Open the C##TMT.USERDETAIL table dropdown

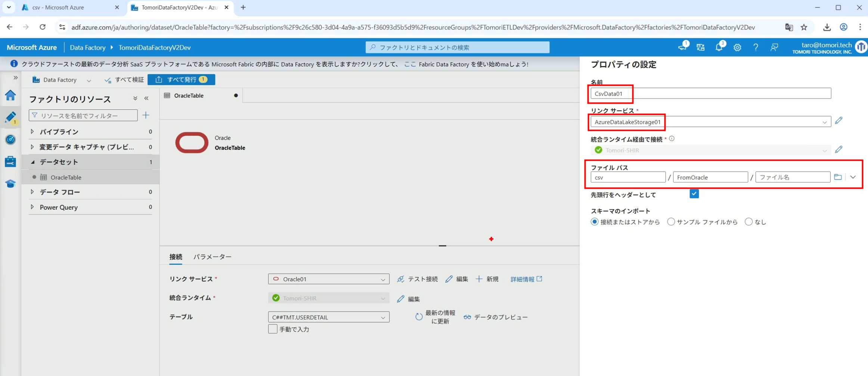pos(328,317)
